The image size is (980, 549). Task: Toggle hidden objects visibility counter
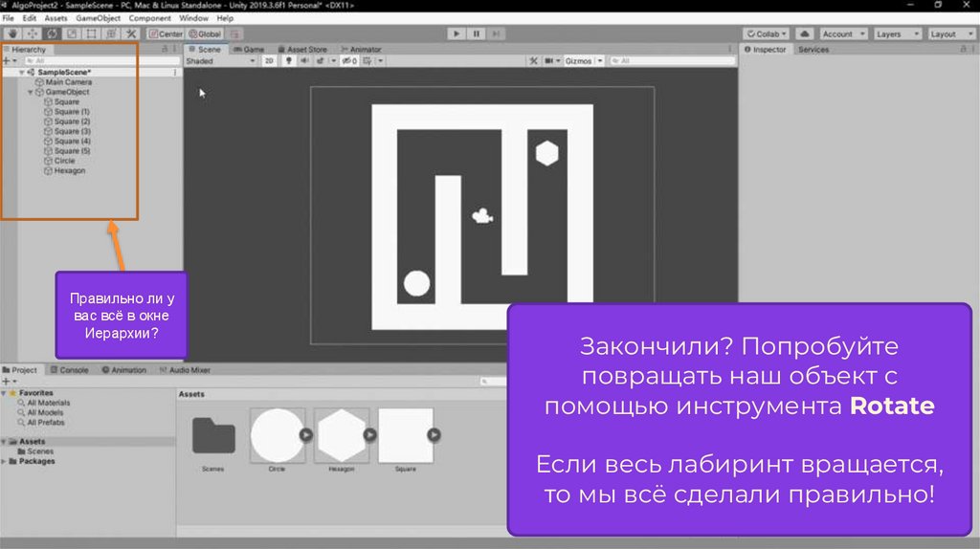(349, 61)
